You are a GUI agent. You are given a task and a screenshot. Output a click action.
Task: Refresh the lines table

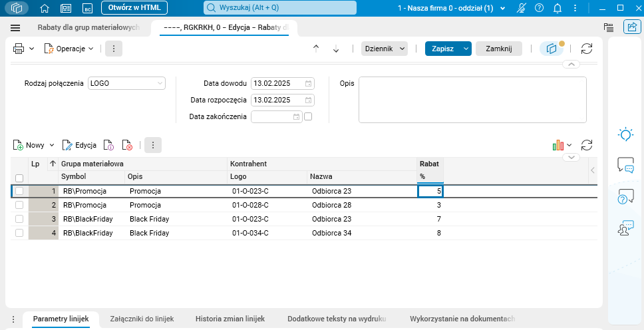pos(587,145)
